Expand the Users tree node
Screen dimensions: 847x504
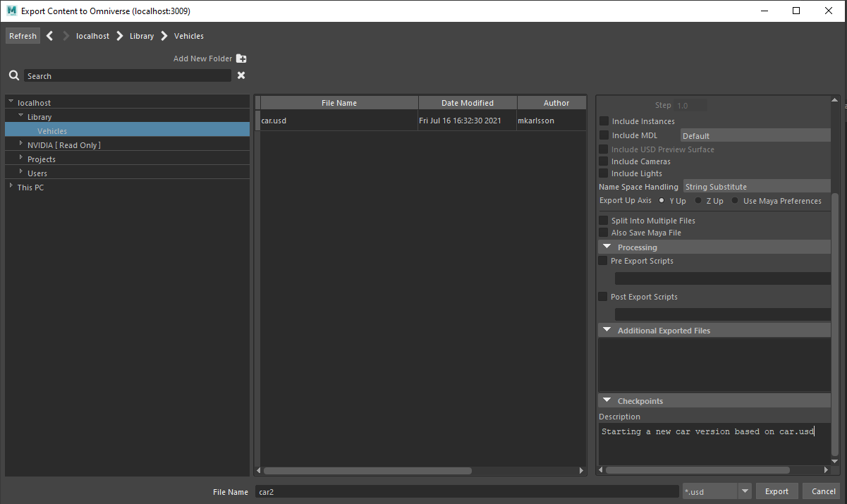pyautogui.click(x=21, y=172)
